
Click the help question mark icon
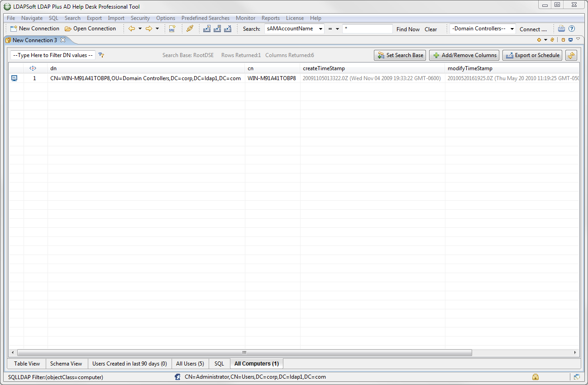tap(572, 29)
